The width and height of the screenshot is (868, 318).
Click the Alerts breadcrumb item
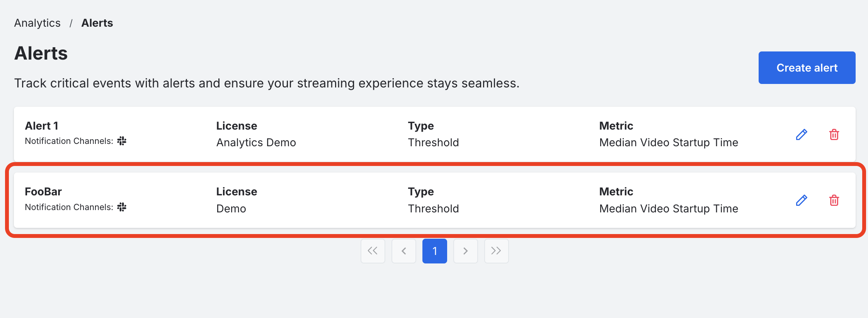pos(97,23)
